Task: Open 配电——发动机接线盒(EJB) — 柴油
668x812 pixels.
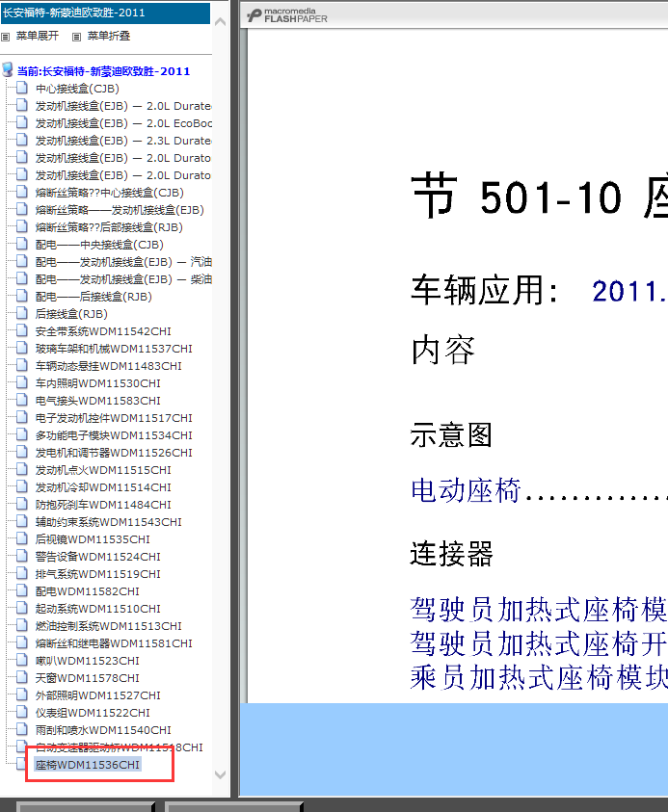Action: [123, 279]
